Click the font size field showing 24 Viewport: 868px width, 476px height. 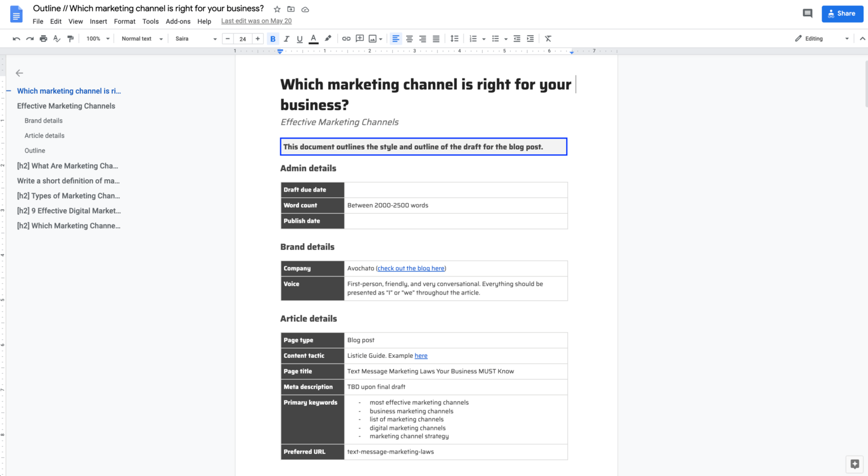[x=242, y=38]
